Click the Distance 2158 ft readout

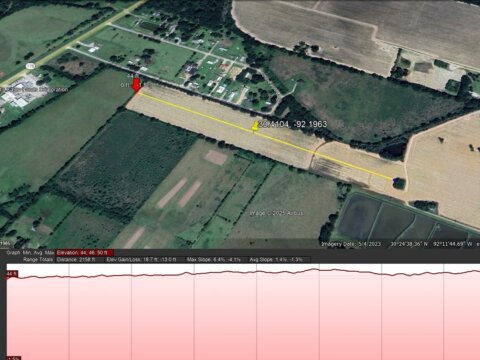pos(76,259)
